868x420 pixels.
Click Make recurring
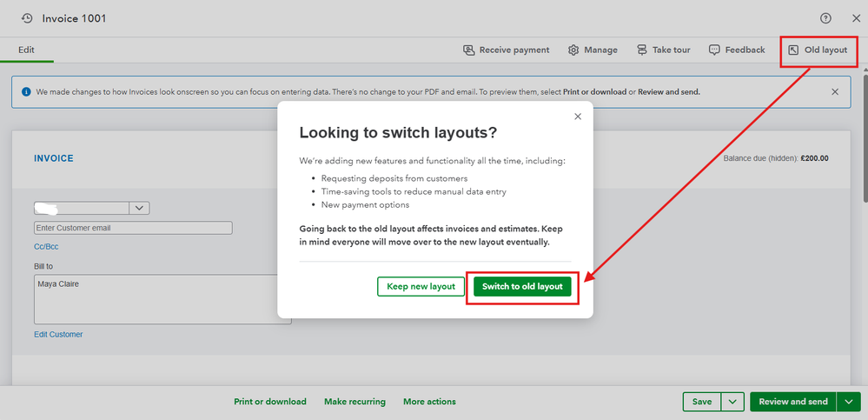(x=354, y=402)
